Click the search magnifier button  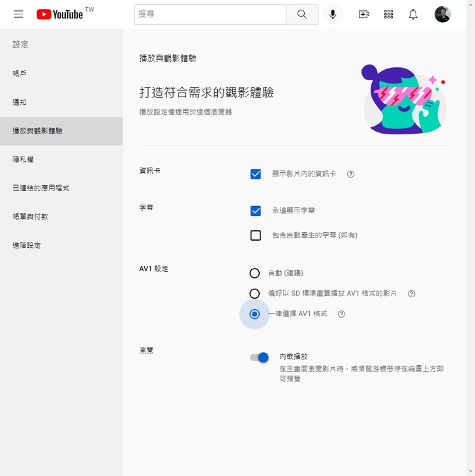tap(302, 14)
